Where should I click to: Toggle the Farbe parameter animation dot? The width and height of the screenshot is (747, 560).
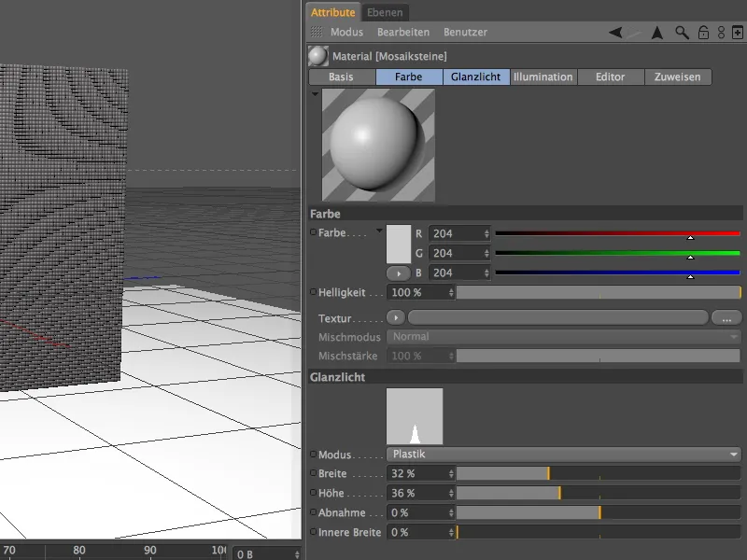click(x=311, y=233)
